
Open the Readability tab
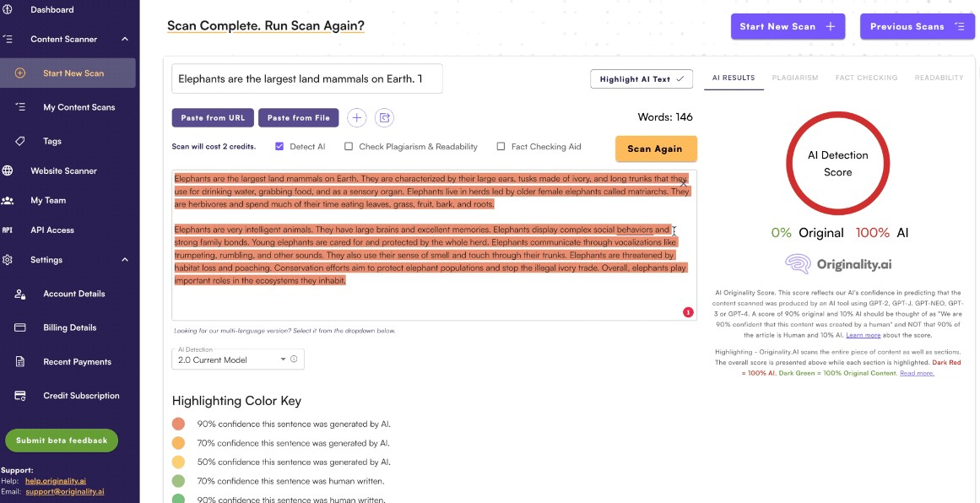pos(939,78)
